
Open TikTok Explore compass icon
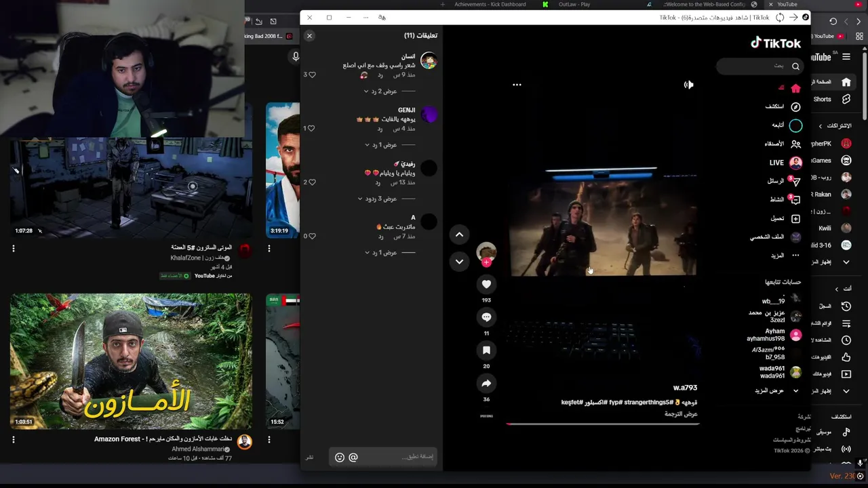(795, 106)
